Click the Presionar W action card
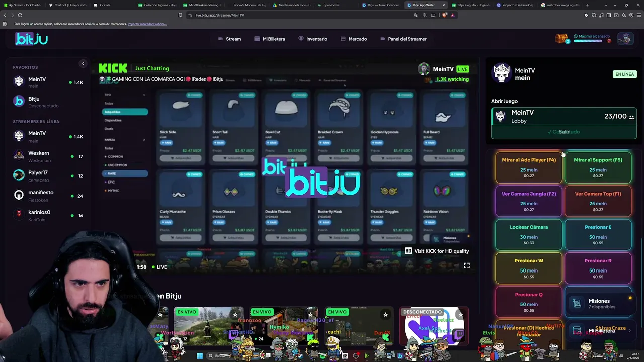Image resolution: width=644 pixels, height=362 pixels. click(529, 268)
